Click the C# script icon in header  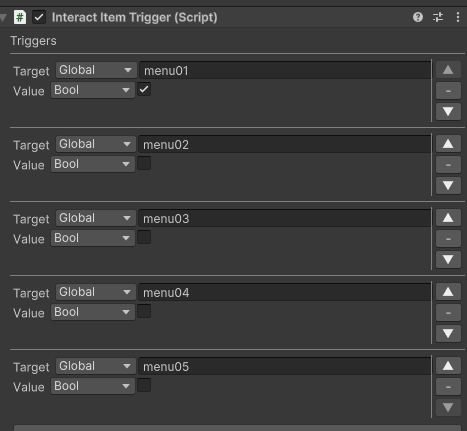(x=20, y=17)
